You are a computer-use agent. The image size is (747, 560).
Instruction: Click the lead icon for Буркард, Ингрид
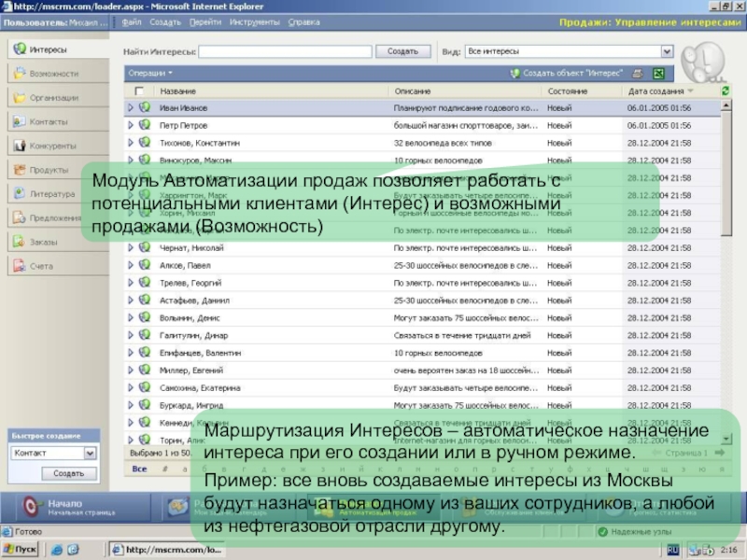[x=145, y=405]
